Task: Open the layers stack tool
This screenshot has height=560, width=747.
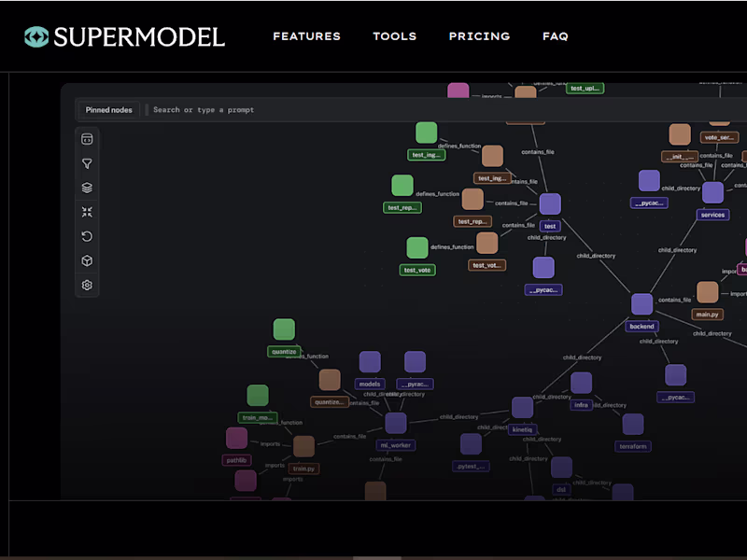Action: pos(87,189)
